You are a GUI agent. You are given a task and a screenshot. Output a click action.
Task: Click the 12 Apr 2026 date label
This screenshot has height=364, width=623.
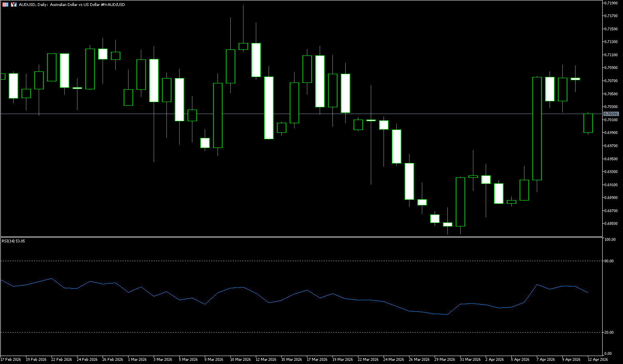click(x=597, y=360)
